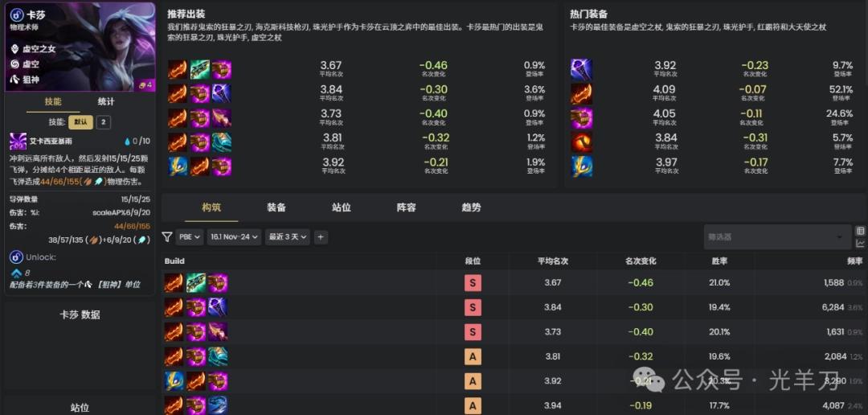
Task: Open the PBE dropdown
Action: [190, 237]
